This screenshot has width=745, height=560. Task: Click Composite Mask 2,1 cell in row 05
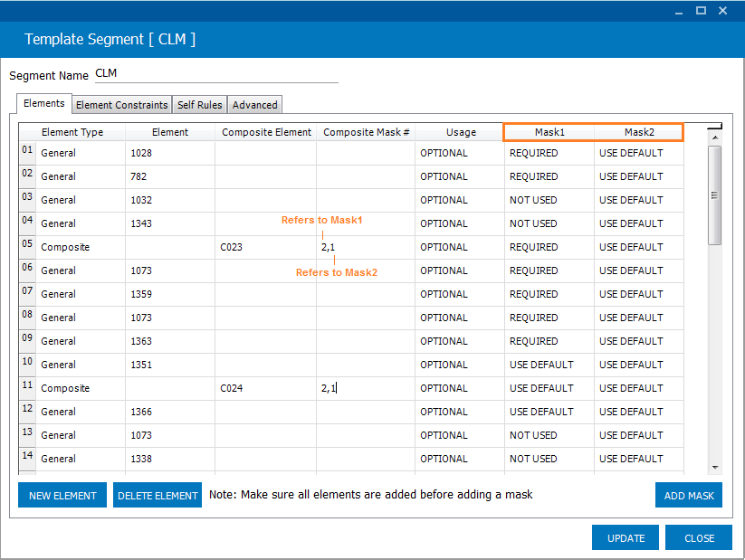(x=366, y=247)
